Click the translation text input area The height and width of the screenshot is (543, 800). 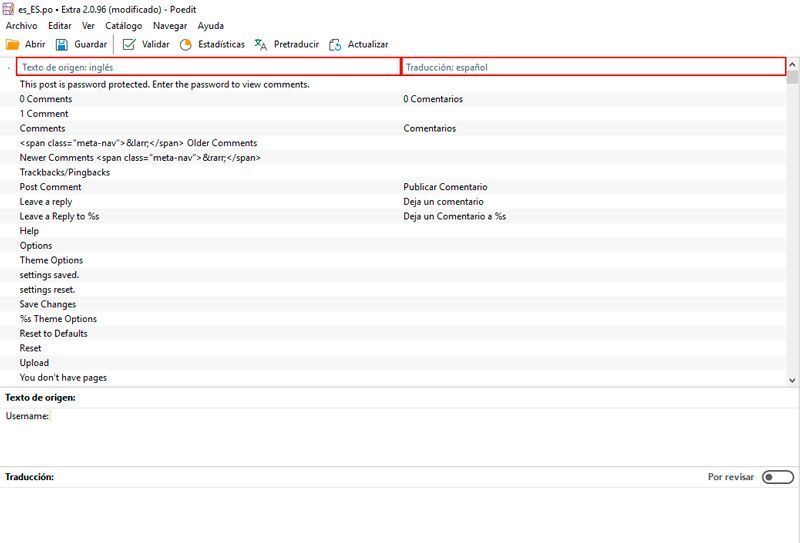(x=400, y=514)
